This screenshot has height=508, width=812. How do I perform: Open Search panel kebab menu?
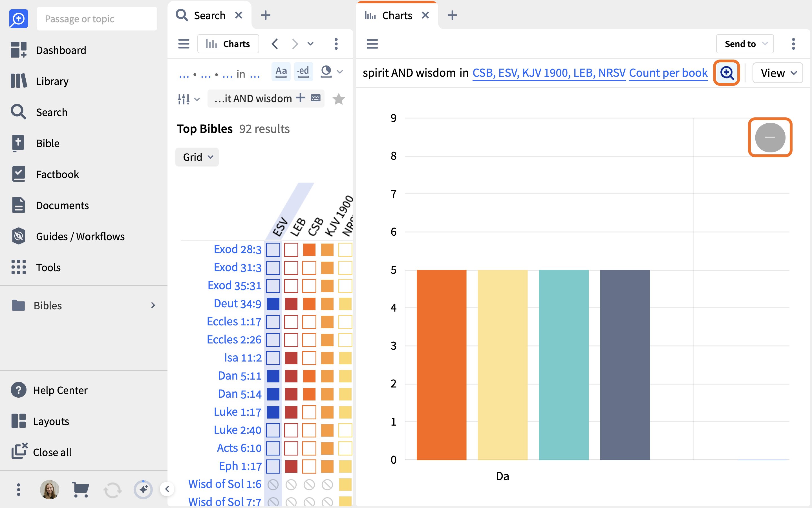[x=336, y=44]
